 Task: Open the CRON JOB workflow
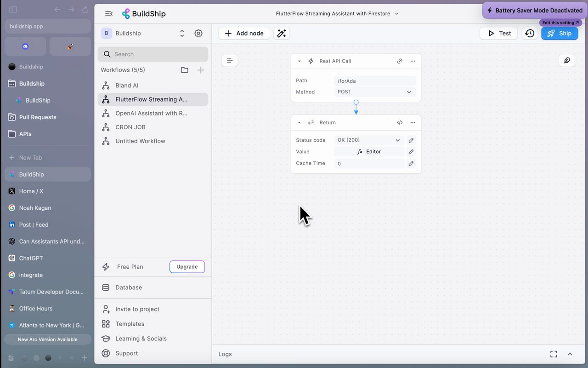tap(153, 127)
